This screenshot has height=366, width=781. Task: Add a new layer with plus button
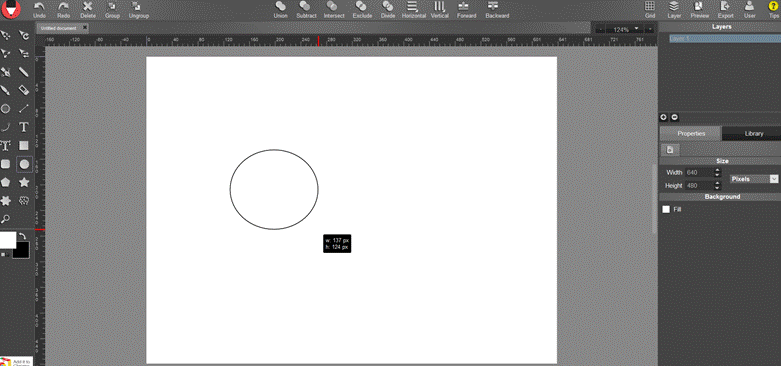coord(663,117)
